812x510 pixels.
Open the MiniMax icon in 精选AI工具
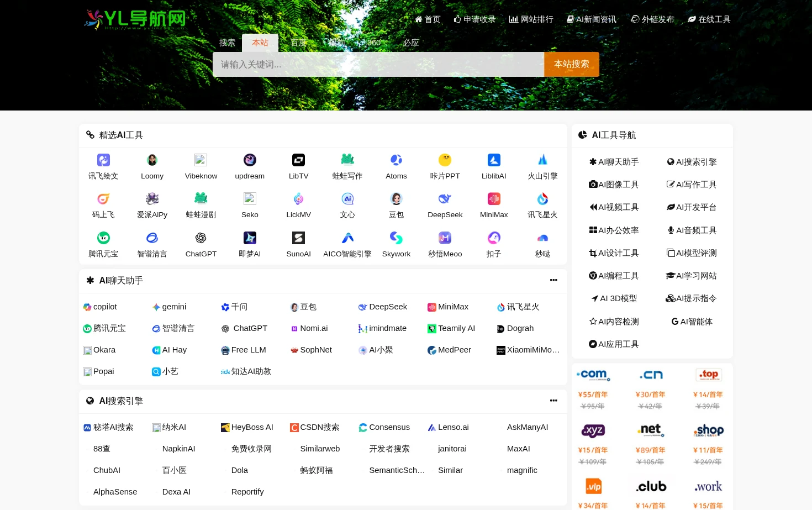coord(494,199)
